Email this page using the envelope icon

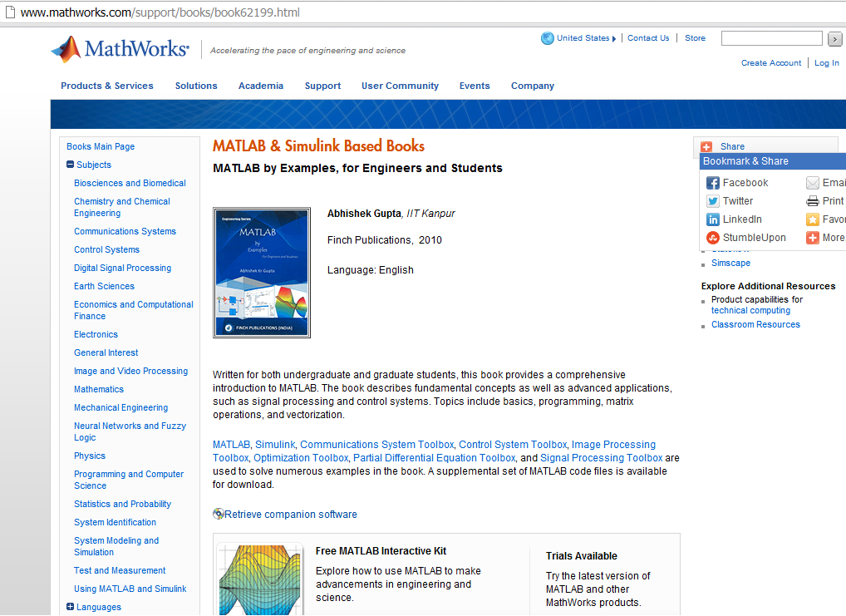coord(812,182)
